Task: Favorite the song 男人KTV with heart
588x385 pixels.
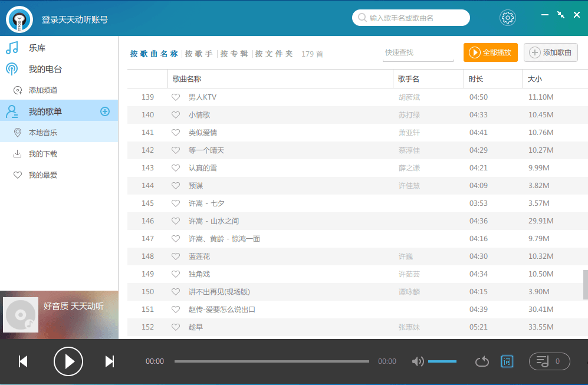Action: point(175,97)
